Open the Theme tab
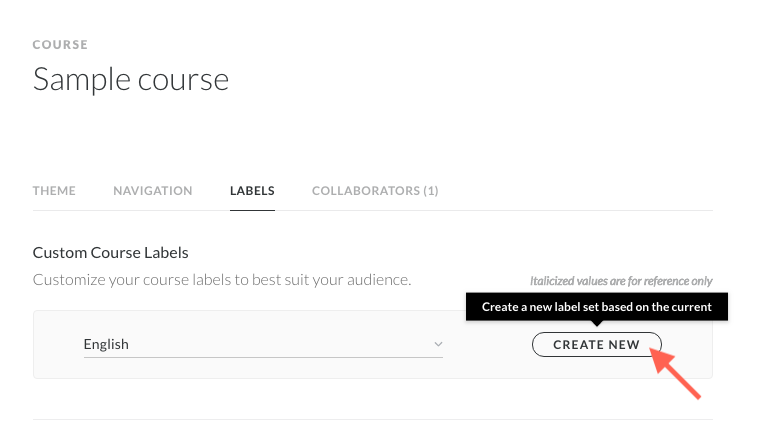The height and width of the screenshot is (423, 767). tap(54, 190)
